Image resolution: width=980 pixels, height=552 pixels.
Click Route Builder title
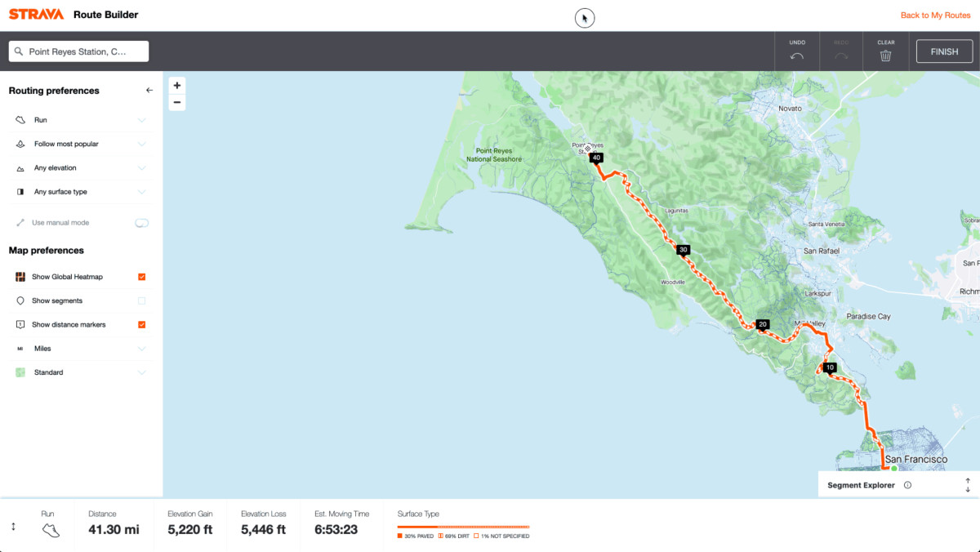[x=105, y=15]
